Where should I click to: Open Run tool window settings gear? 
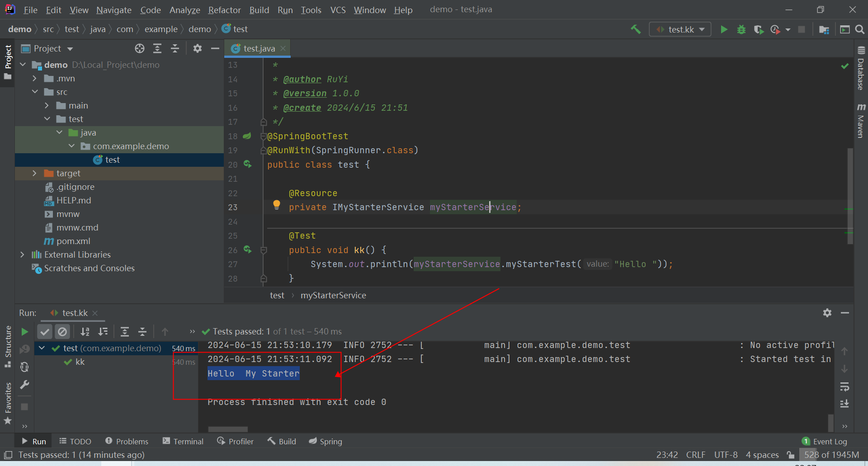pos(827,313)
